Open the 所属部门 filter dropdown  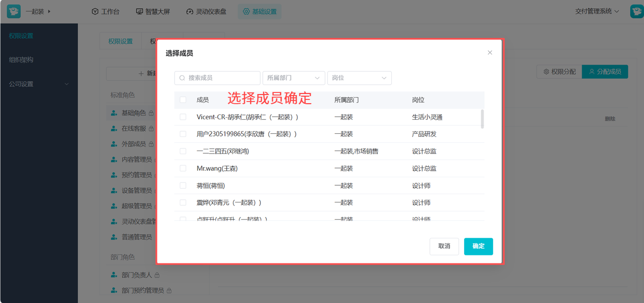[294, 78]
